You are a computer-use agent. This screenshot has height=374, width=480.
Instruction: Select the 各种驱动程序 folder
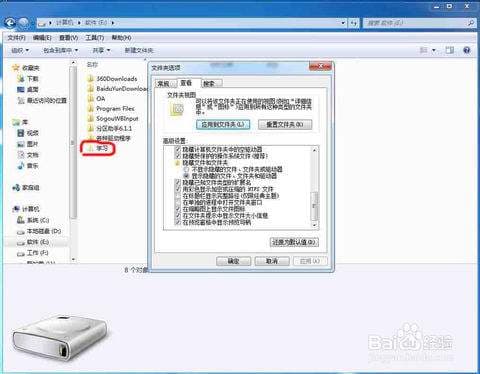pos(109,138)
